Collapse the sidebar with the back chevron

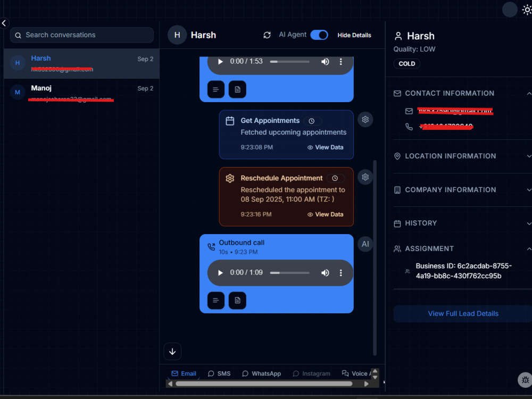(4, 23)
